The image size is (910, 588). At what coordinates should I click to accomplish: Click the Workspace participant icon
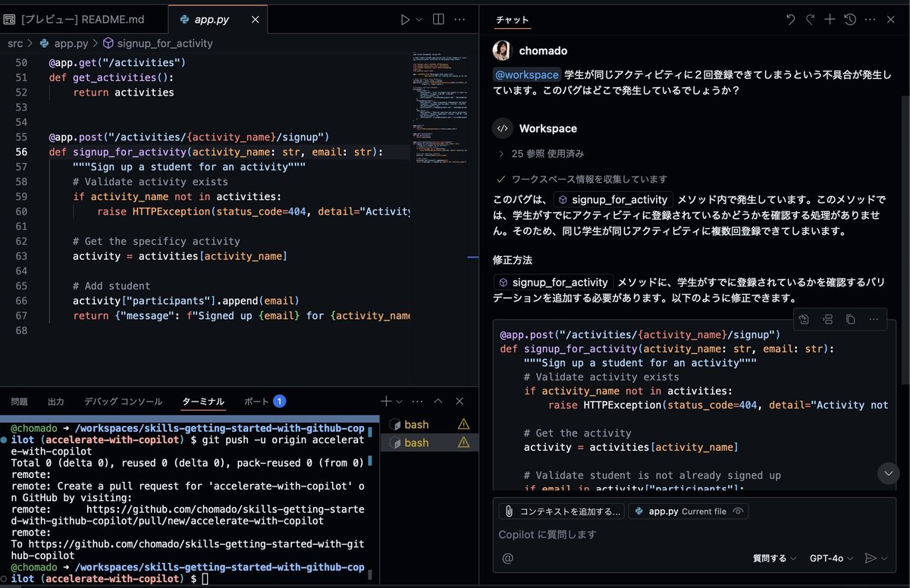(502, 129)
